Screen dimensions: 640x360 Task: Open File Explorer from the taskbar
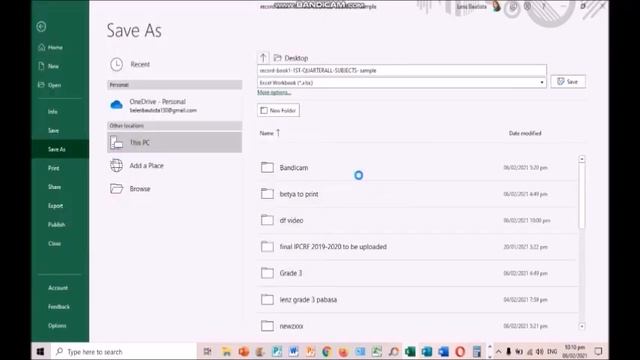[x=227, y=351]
